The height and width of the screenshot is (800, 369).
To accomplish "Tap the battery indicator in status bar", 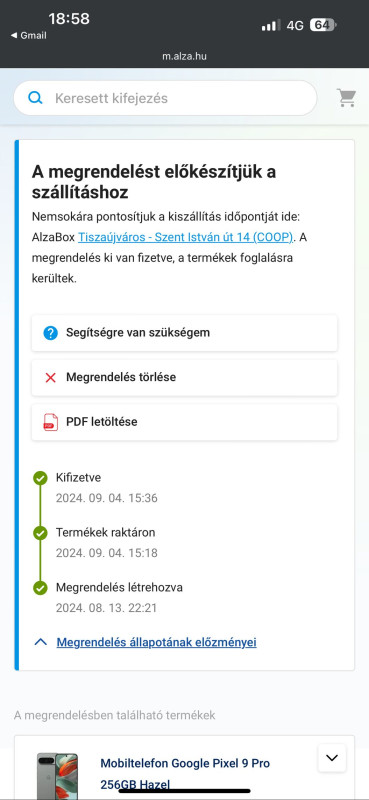I will click(x=324, y=25).
